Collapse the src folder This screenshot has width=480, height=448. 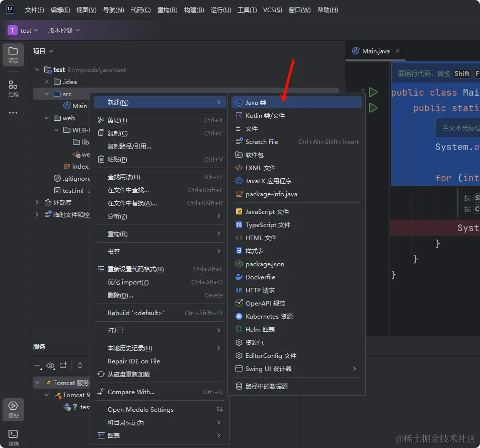click(x=46, y=94)
